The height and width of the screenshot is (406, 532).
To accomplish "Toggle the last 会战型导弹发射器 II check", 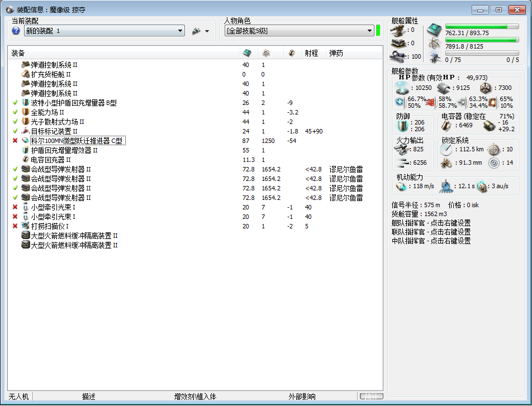I will pyautogui.click(x=15, y=197).
